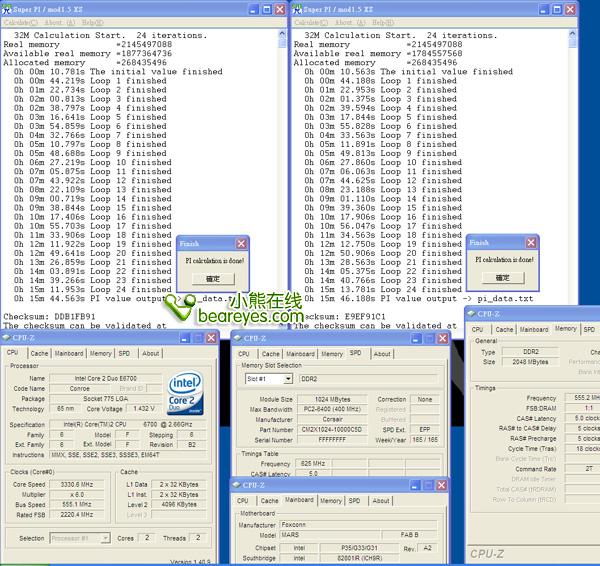Click the CPU-Z icon in the Mainboard window title
The image size is (600, 566).
[x=236, y=485]
